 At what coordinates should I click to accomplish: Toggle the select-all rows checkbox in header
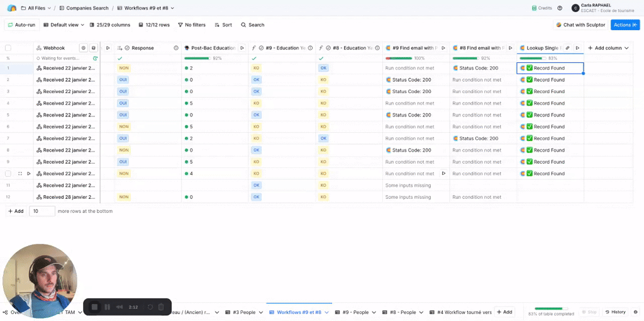coord(8,48)
